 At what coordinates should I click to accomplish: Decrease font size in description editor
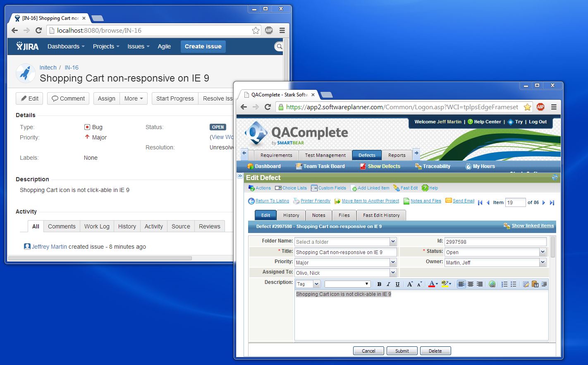(419, 284)
